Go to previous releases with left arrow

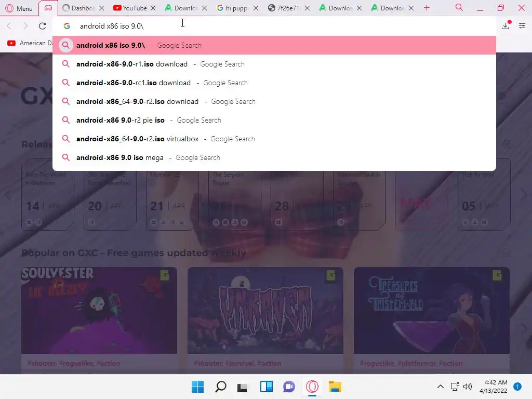pyautogui.click(x=8, y=195)
